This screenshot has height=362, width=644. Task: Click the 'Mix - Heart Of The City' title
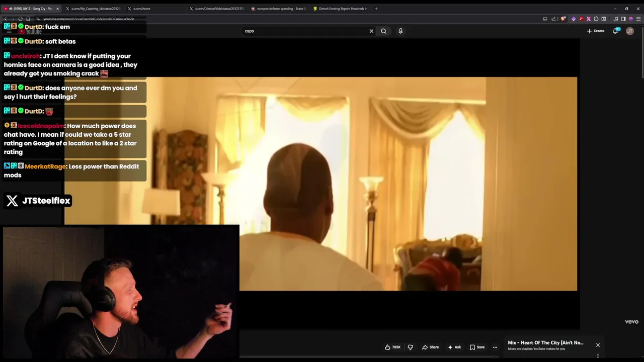click(545, 343)
